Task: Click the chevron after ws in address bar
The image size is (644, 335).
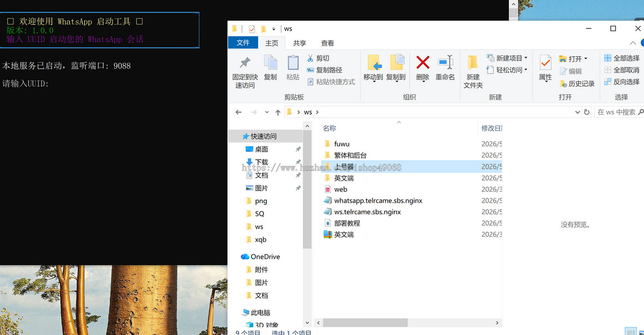Action: coord(317,112)
